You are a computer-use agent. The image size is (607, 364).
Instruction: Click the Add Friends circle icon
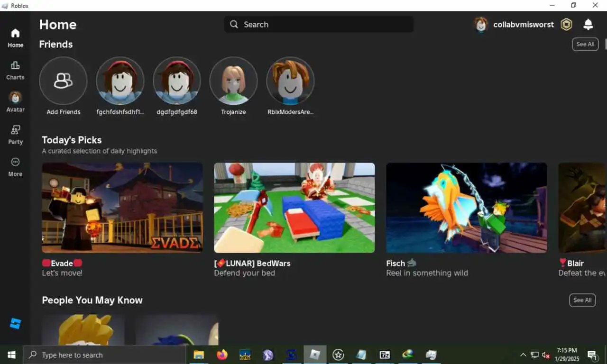pyautogui.click(x=63, y=81)
